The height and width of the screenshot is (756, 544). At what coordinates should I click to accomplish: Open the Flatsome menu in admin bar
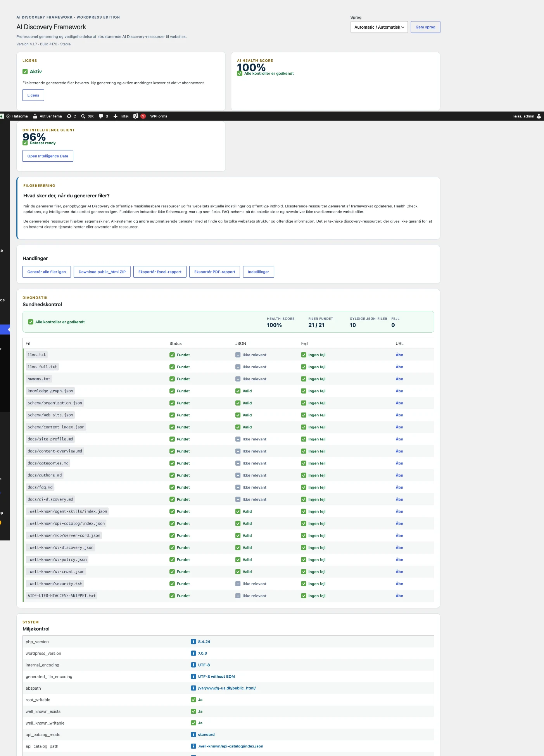tap(17, 116)
